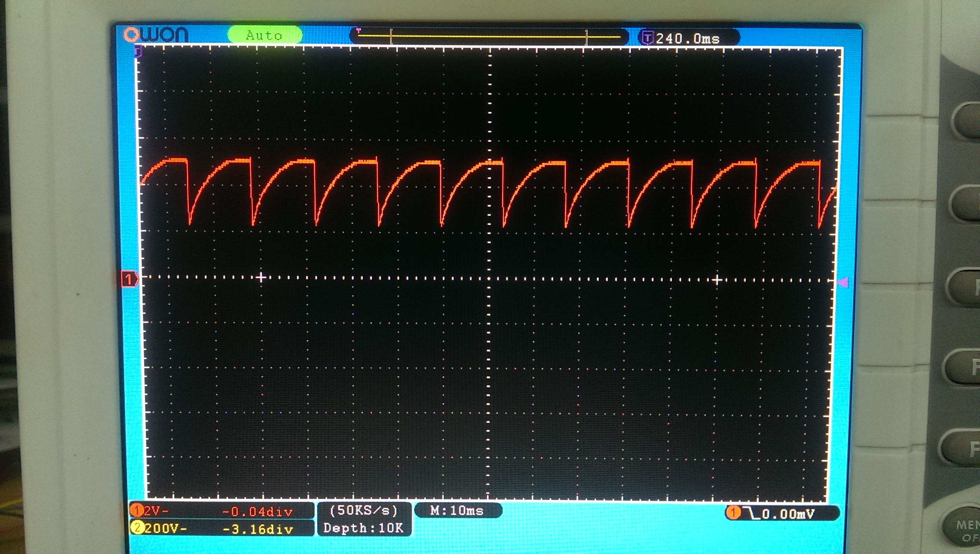Click the right white cursor cross on zero line
This screenshot has width=980, height=554.
(717, 280)
